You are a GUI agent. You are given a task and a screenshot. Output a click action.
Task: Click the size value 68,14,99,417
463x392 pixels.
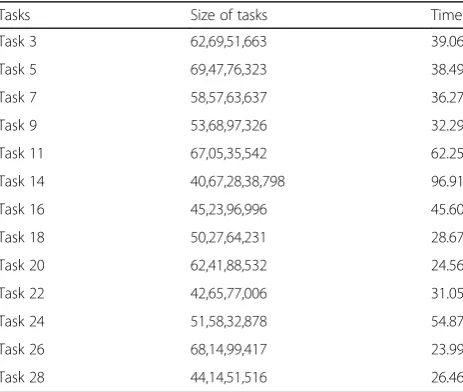pos(228,350)
